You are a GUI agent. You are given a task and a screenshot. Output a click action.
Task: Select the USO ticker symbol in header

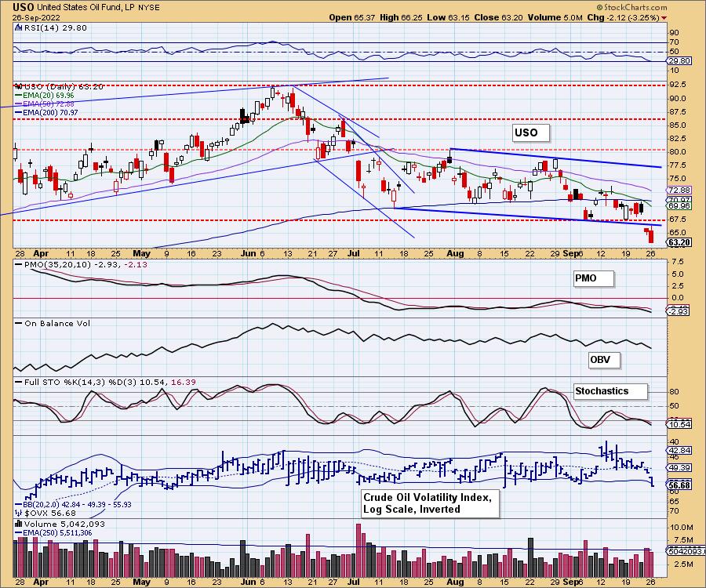[x=23, y=7]
